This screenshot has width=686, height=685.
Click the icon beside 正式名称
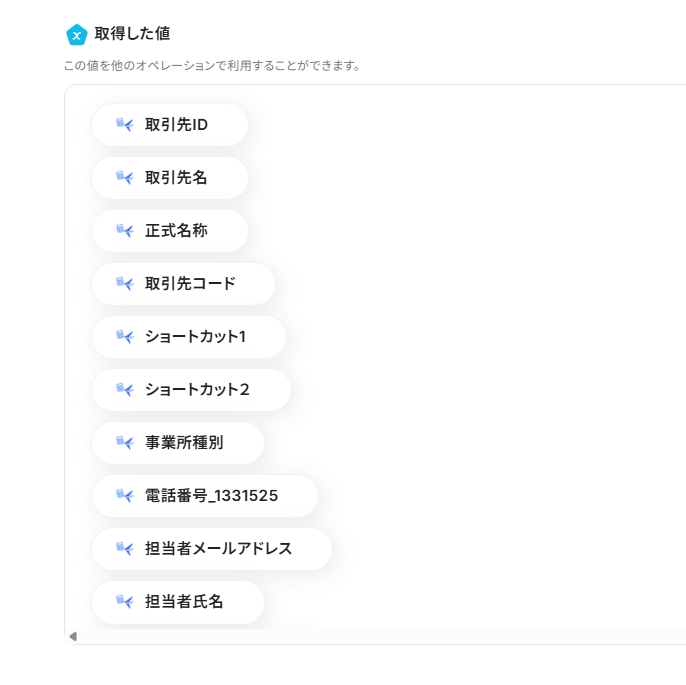point(125,230)
